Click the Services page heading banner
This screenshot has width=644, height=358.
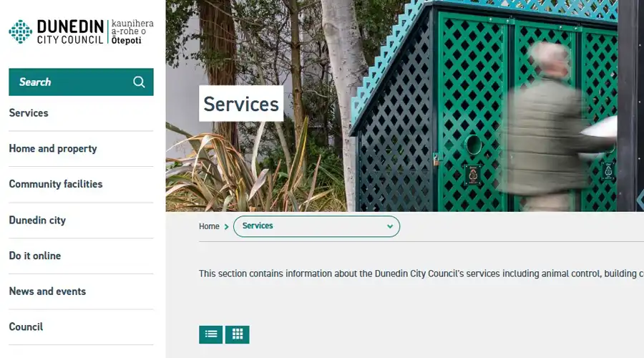coord(241,104)
